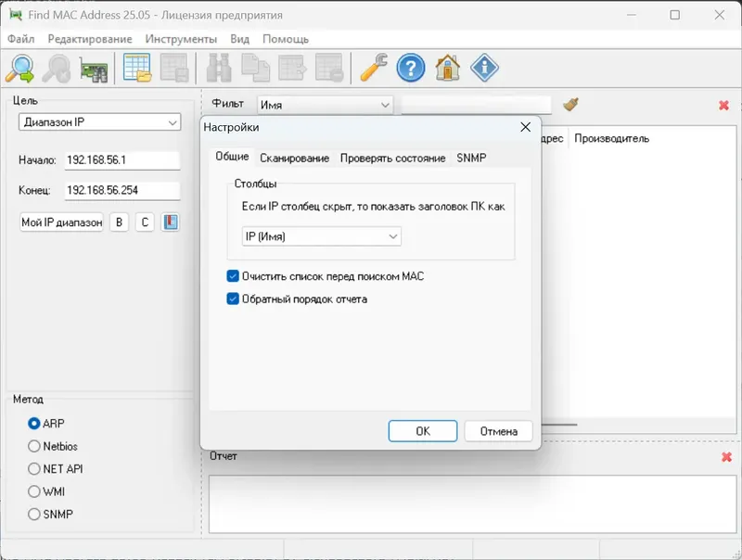Click the B class range button
The height and width of the screenshot is (560, 742).
[x=120, y=222]
